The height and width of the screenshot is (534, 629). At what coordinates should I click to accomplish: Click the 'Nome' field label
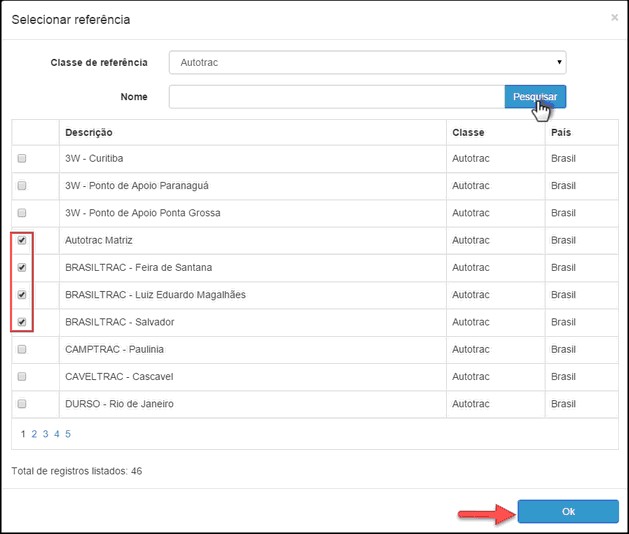(x=134, y=96)
